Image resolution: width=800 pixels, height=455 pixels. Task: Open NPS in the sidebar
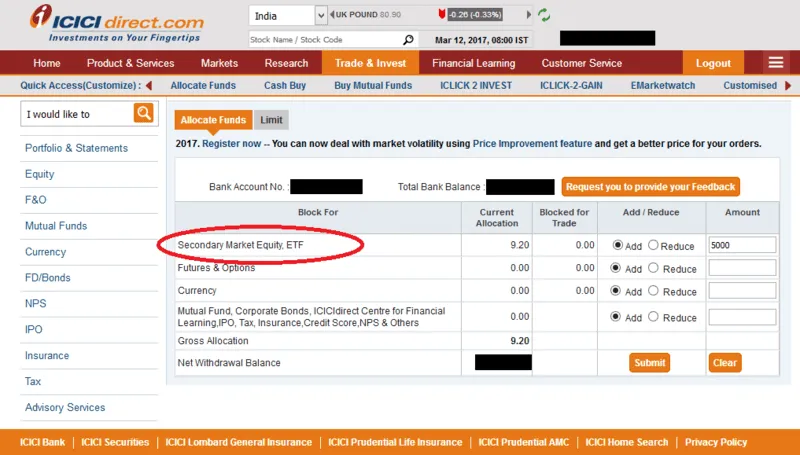(x=36, y=304)
